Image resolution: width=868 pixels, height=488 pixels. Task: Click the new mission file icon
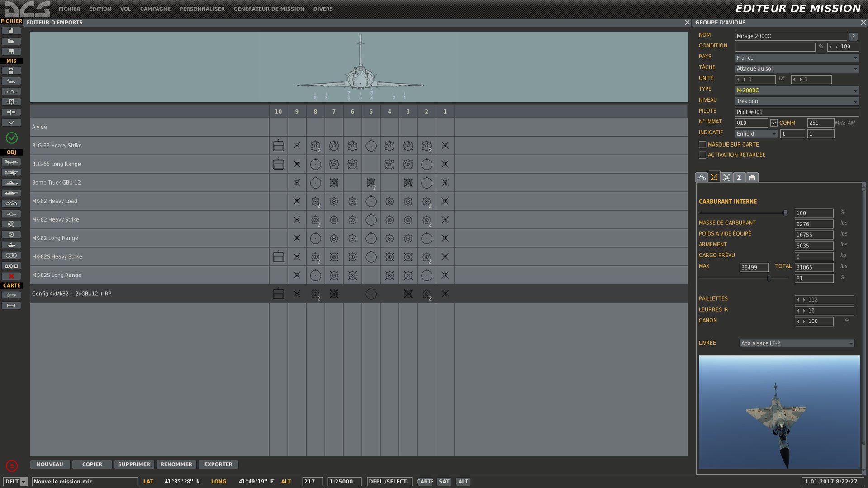tap(11, 31)
